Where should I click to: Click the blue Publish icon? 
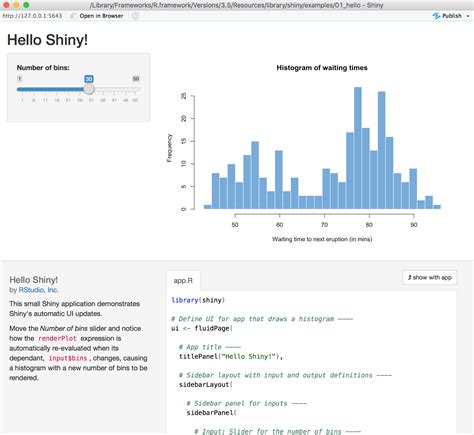(x=436, y=16)
